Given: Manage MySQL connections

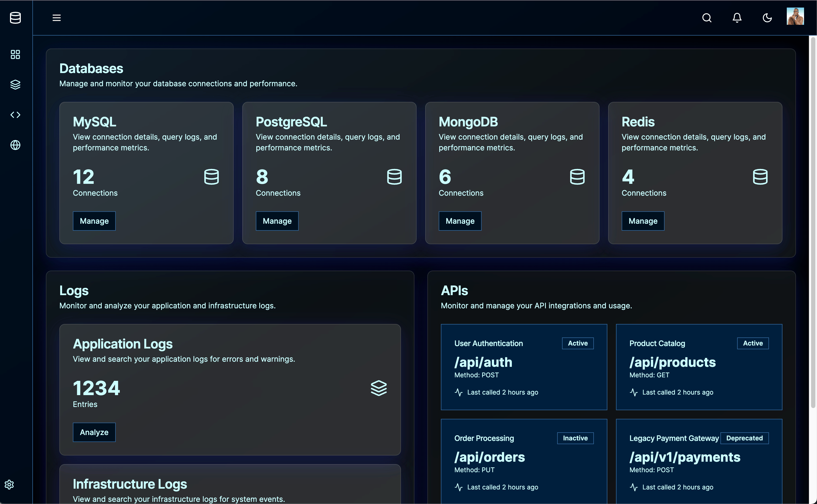Looking at the screenshot, I should pos(94,221).
